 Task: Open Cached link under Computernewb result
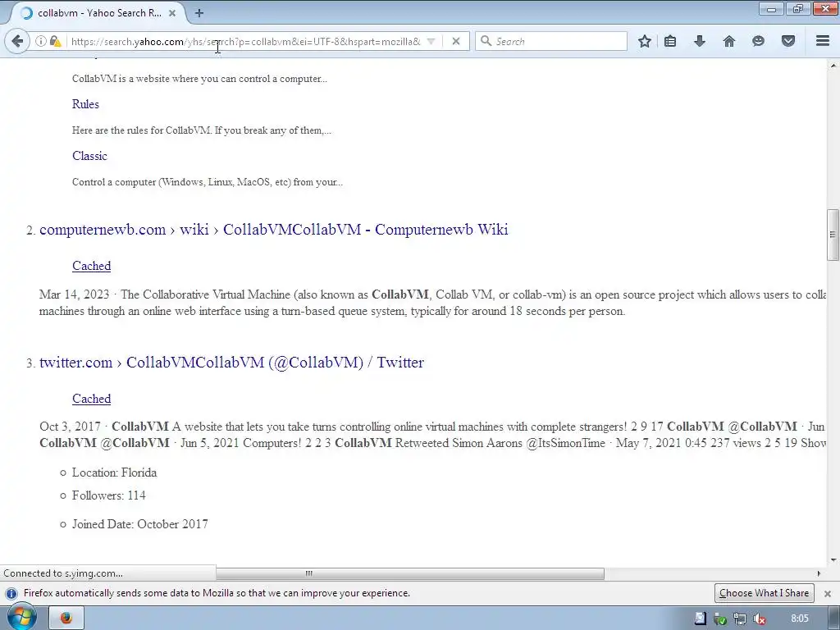pyautogui.click(x=92, y=266)
